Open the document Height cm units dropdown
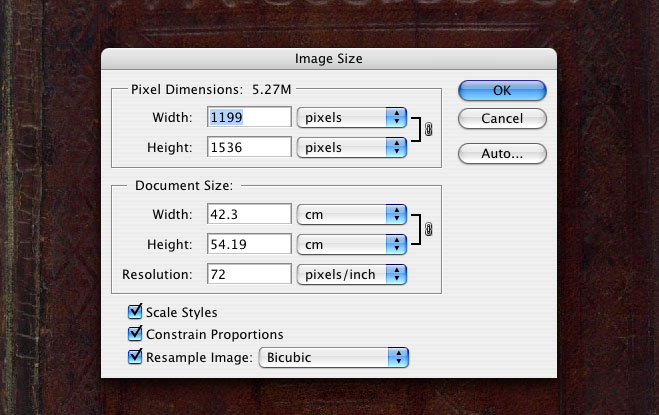 tap(352, 244)
